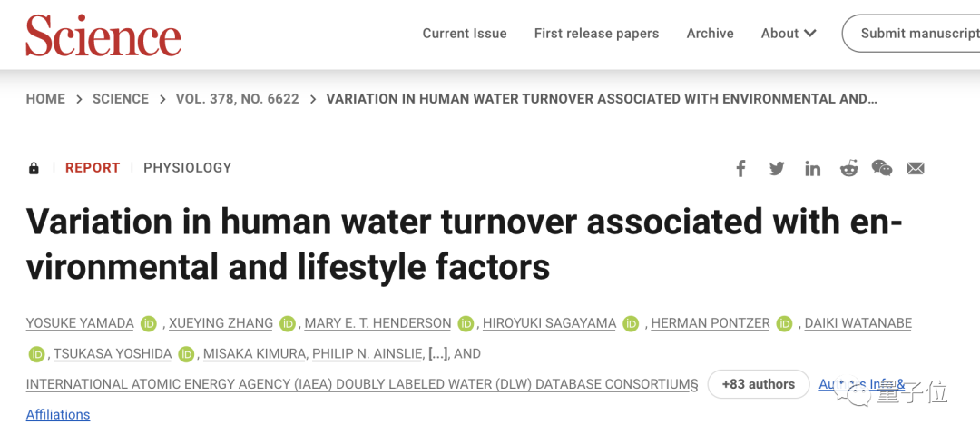Share article on LinkedIn

click(x=812, y=168)
